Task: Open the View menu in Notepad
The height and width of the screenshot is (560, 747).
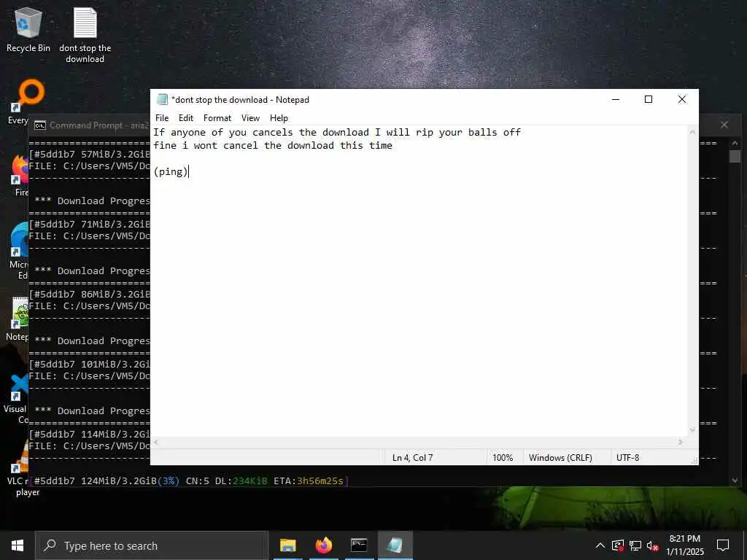Action: point(251,118)
